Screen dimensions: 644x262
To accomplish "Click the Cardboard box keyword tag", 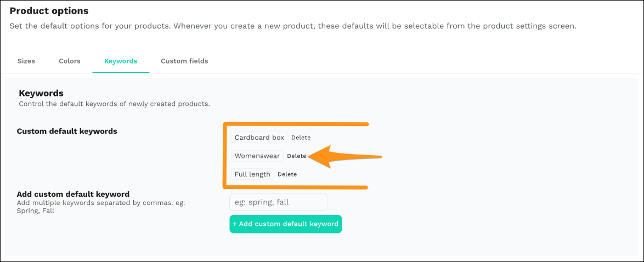I will tap(259, 138).
